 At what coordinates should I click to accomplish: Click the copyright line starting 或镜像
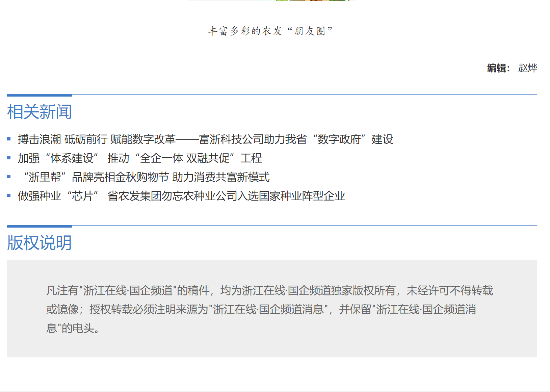tap(261, 309)
